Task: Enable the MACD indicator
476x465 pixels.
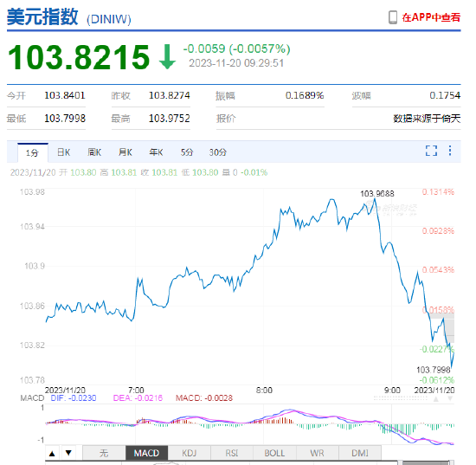Action: (146, 454)
